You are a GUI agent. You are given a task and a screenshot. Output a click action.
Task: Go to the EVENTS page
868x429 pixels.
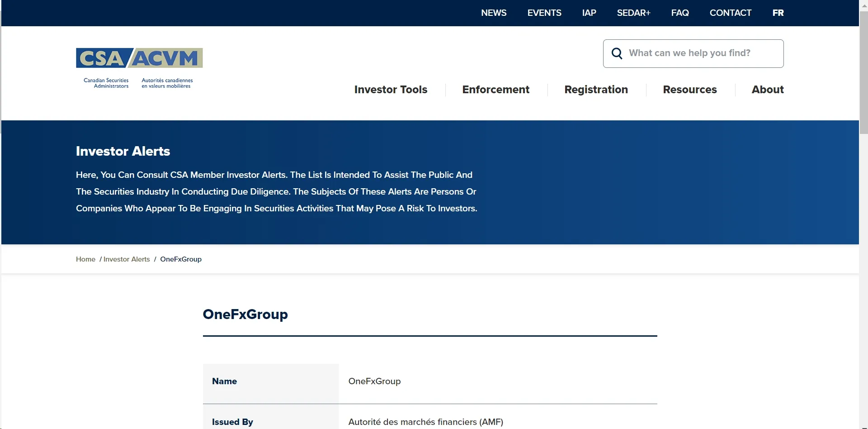(x=544, y=13)
